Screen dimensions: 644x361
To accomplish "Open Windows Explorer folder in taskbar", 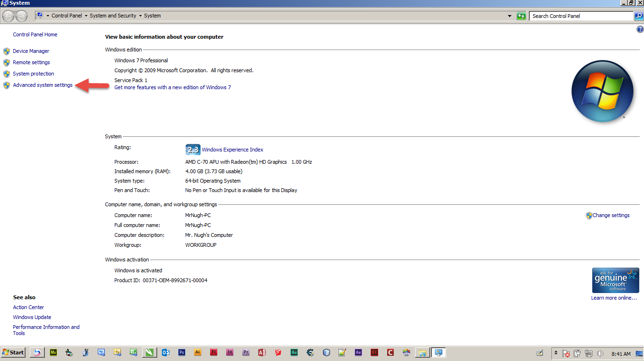I will click(423, 353).
